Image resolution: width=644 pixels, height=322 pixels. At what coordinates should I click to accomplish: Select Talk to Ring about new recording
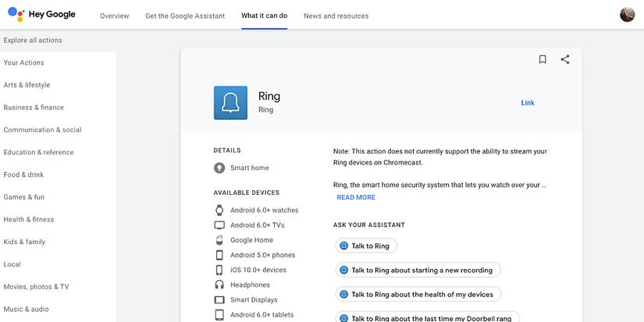pyautogui.click(x=418, y=271)
